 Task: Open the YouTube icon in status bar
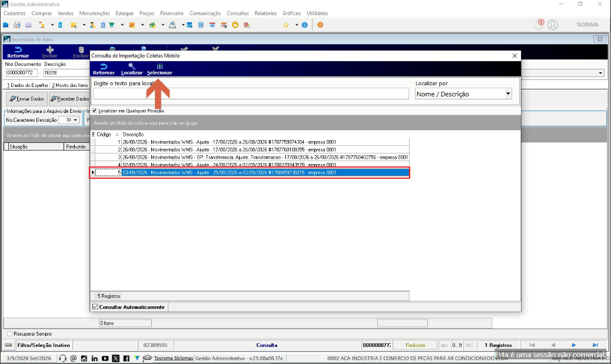point(105,358)
